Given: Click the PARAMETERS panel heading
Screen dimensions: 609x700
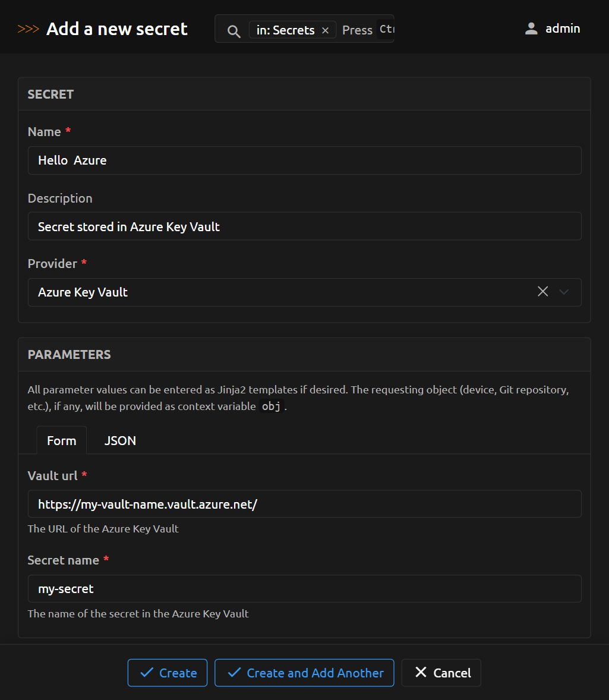Looking at the screenshot, I should (x=70, y=355).
